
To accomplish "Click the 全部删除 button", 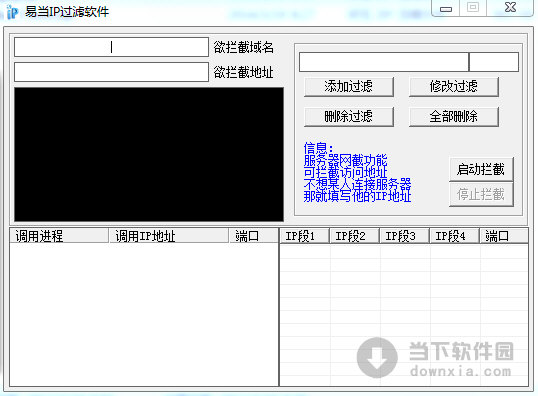I will coord(454,117).
